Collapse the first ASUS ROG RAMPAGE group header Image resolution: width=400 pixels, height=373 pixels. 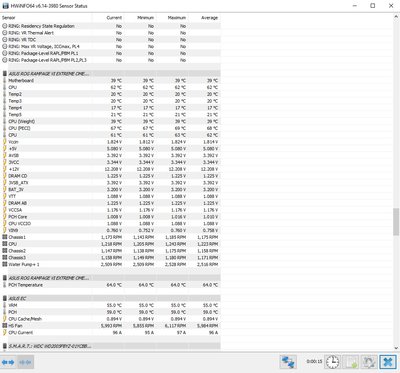coord(110,74)
